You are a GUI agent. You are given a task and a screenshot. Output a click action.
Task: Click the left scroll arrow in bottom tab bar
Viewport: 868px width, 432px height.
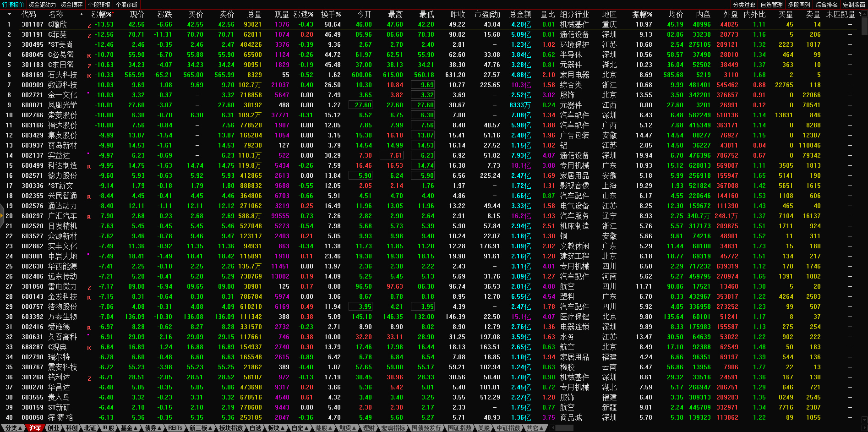point(553,428)
